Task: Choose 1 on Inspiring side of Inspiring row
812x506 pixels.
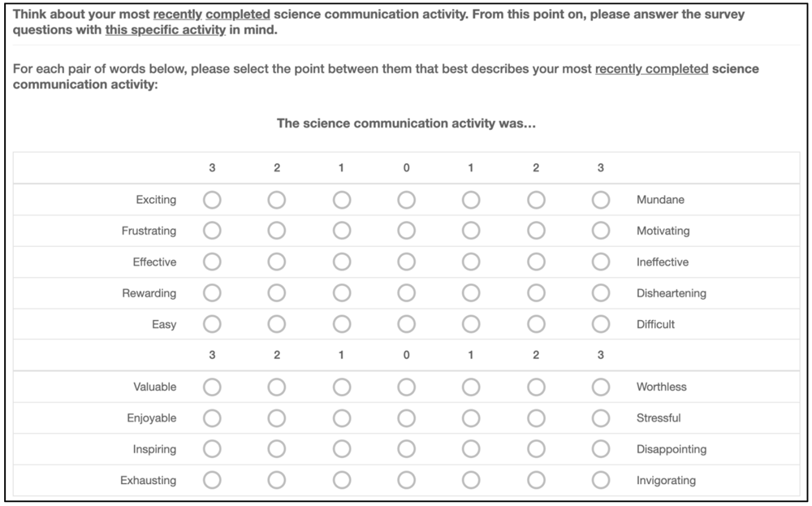Action: point(342,449)
